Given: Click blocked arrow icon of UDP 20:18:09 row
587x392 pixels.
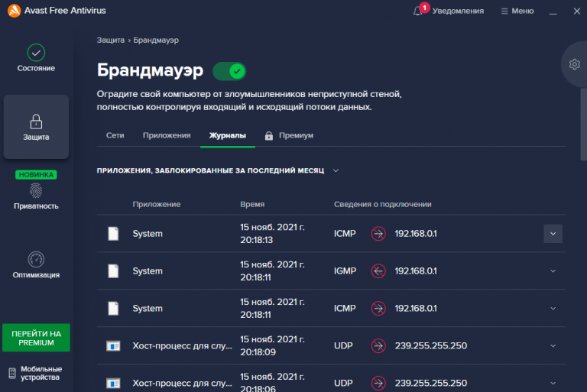Looking at the screenshot, I should click(378, 346).
